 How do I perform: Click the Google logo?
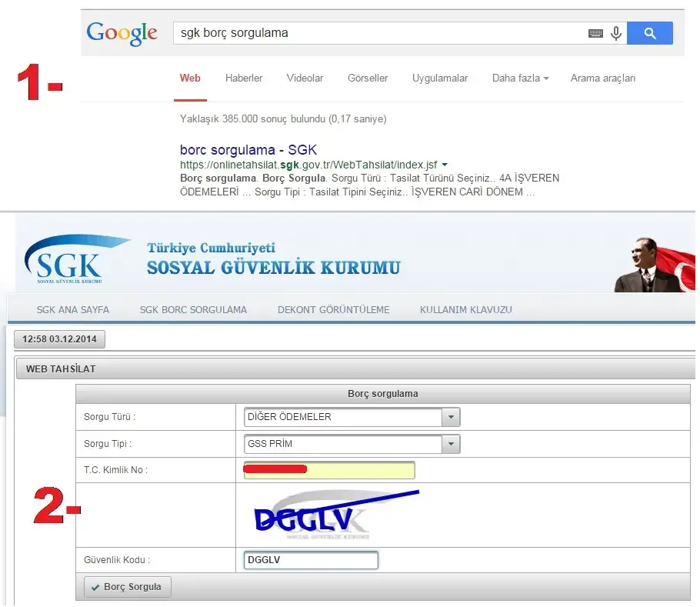click(122, 33)
